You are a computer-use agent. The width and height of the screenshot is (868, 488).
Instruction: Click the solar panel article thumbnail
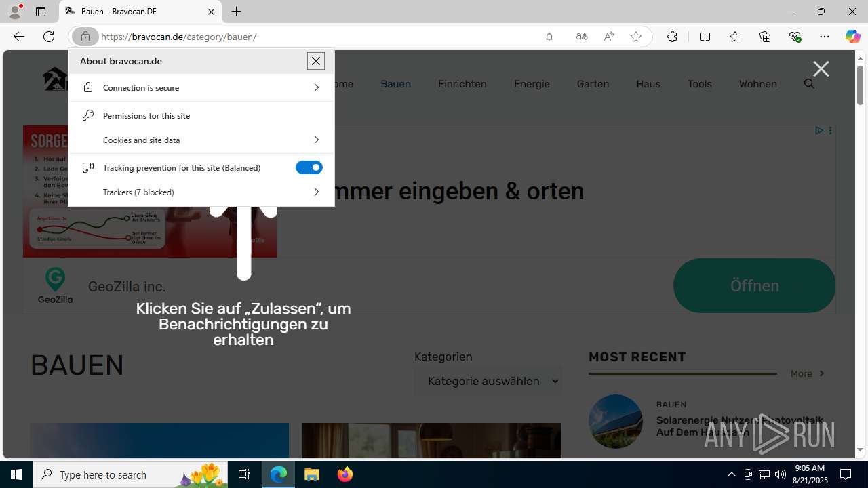tap(616, 422)
